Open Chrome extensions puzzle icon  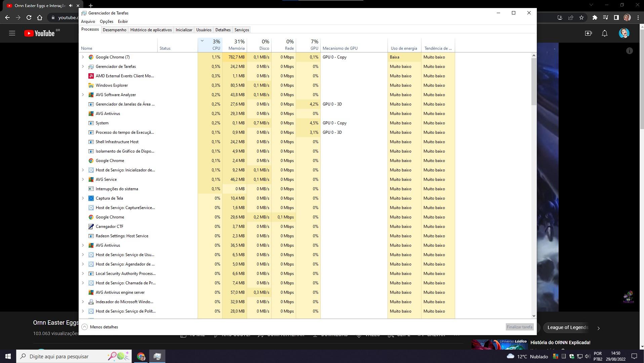click(x=595, y=17)
